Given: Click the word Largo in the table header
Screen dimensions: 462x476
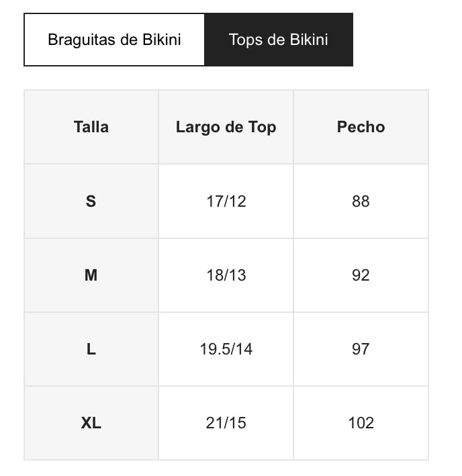Looking at the screenshot, I should (x=195, y=127).
